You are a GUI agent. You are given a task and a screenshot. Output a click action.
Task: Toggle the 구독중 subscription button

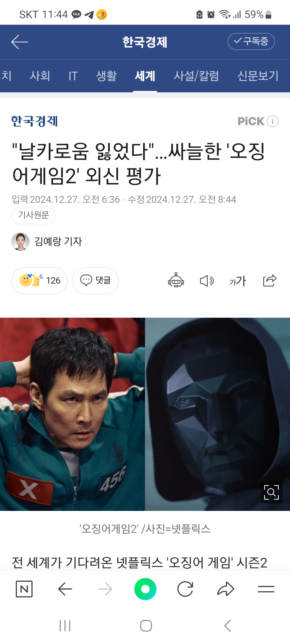(251, 41)
